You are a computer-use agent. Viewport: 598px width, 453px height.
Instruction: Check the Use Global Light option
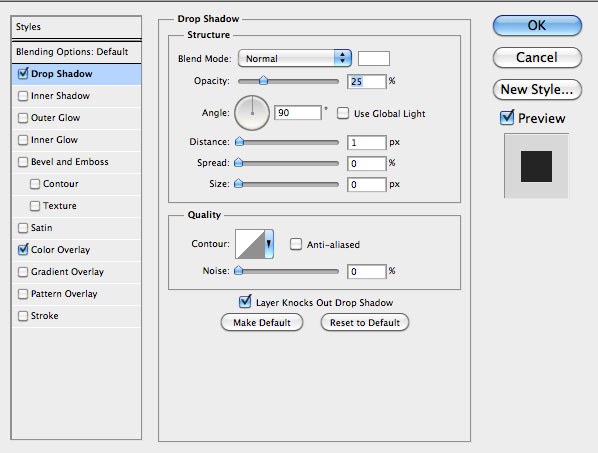coord(342,113)
